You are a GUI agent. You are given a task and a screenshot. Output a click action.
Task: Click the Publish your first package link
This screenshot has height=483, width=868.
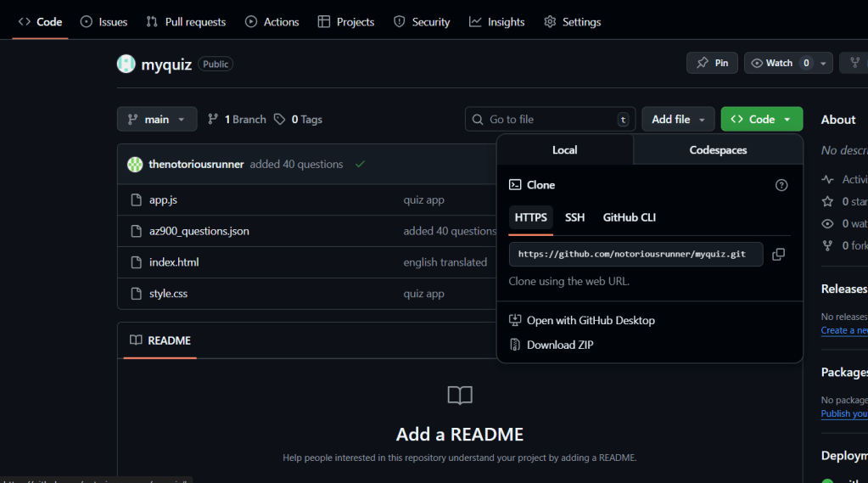pyautogui.click(x=844, y=413)
